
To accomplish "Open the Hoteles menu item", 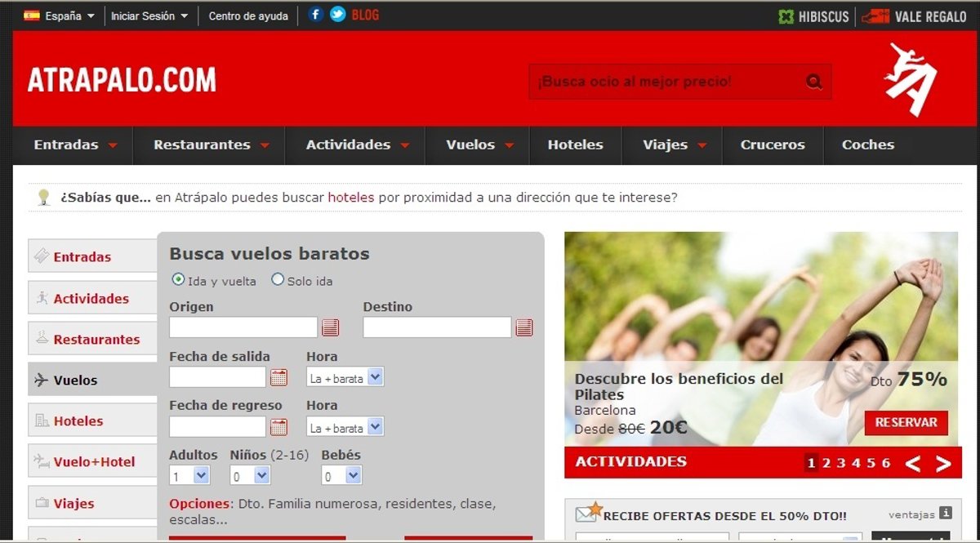I will [x=575, y=145].
